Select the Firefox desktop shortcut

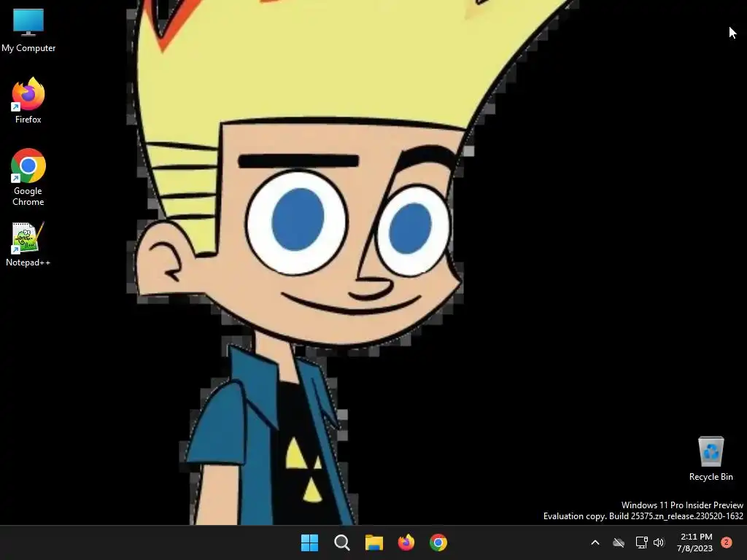point(28,101)
